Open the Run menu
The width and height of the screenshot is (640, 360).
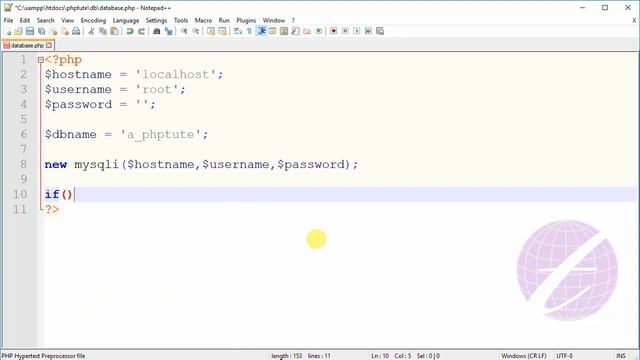tap(224, 20)
